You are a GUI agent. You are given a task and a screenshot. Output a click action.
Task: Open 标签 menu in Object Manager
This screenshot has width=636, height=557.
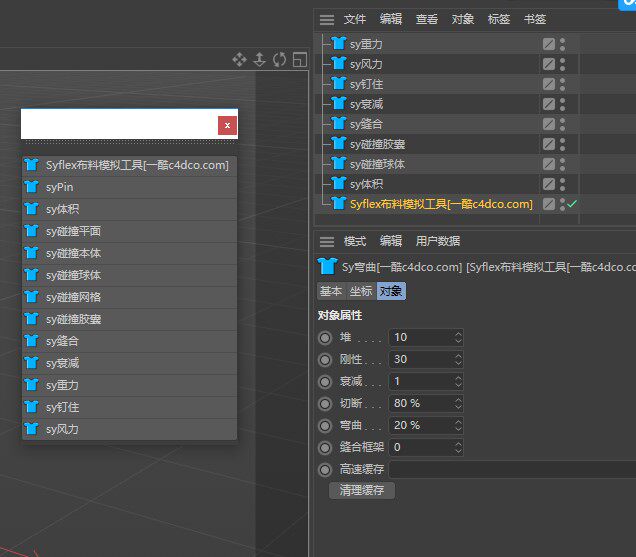point(498,19)
